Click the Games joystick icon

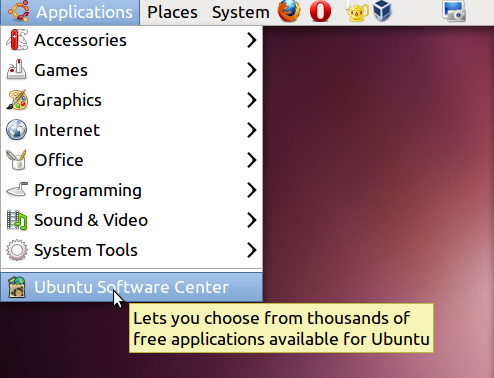pyautogui.click(x=17, y=69)
